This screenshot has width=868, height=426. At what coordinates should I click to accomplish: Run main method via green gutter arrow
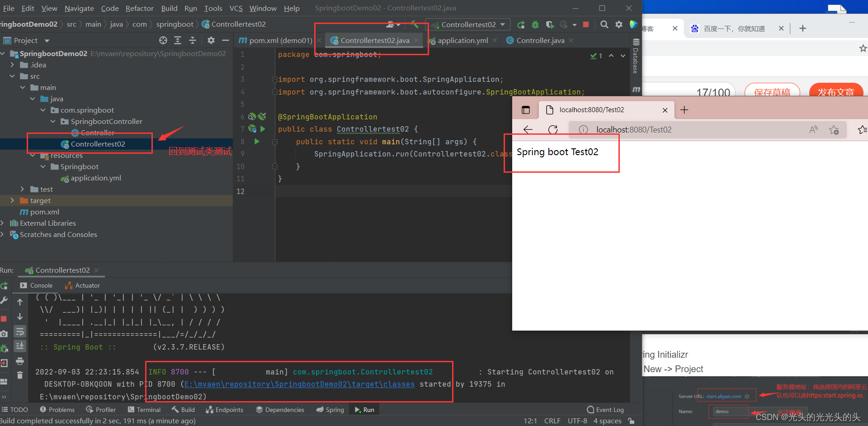point(257,142)
